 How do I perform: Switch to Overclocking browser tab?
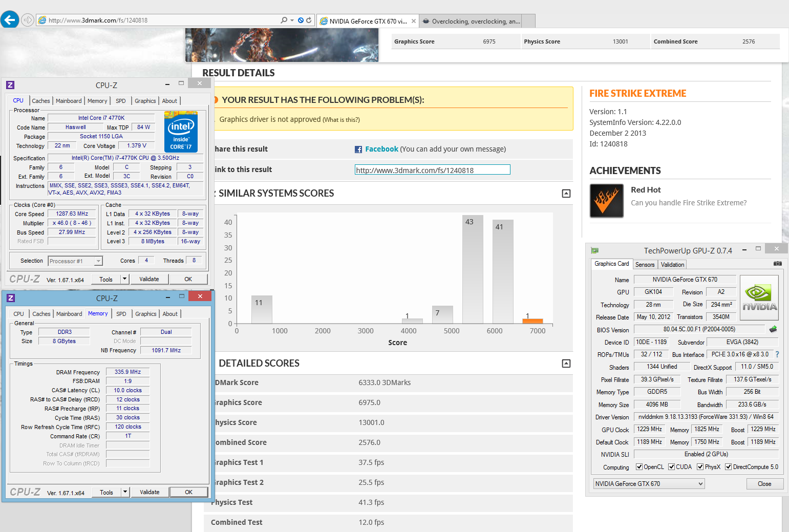(x=471, y=21)
